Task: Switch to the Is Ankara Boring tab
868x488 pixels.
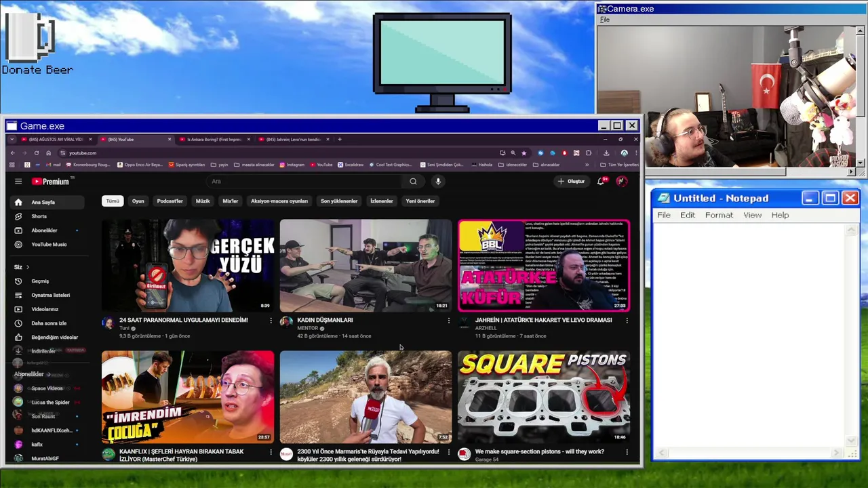Action: (x=214, y=139)
